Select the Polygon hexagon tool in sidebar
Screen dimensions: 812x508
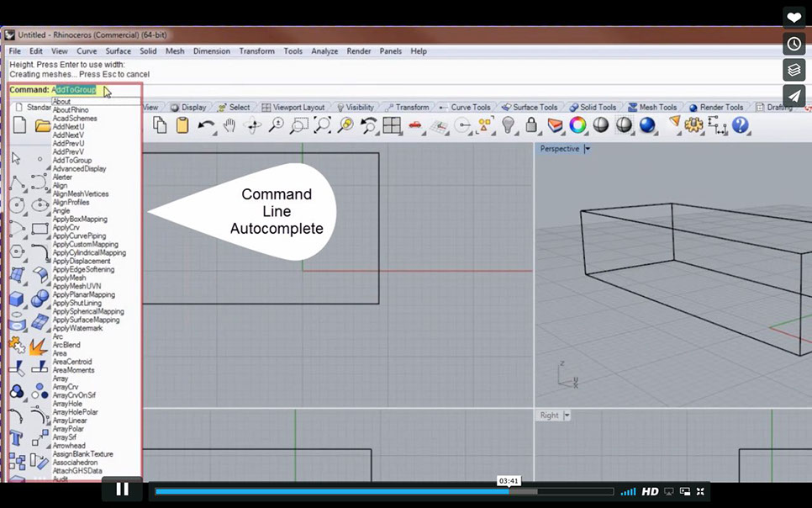17,251
